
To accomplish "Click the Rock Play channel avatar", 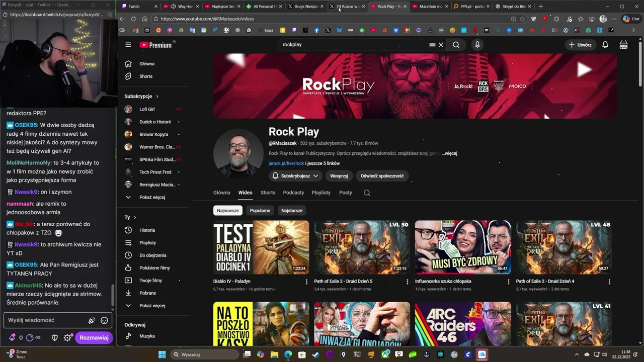I will coord(238,153).
